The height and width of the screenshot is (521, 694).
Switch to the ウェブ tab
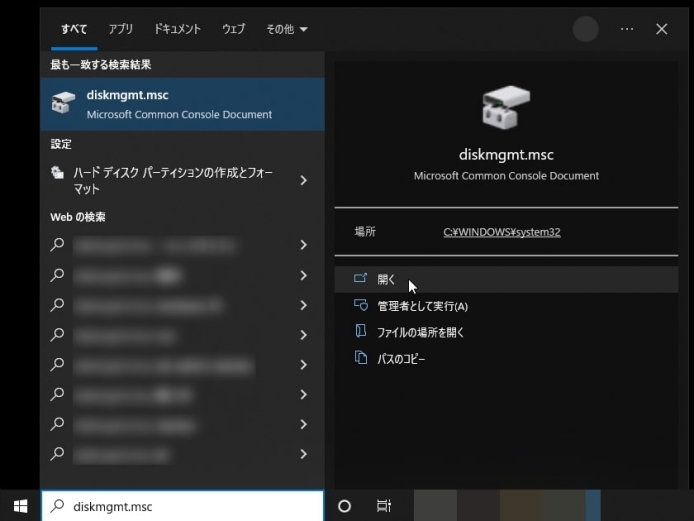pos(233,29)
